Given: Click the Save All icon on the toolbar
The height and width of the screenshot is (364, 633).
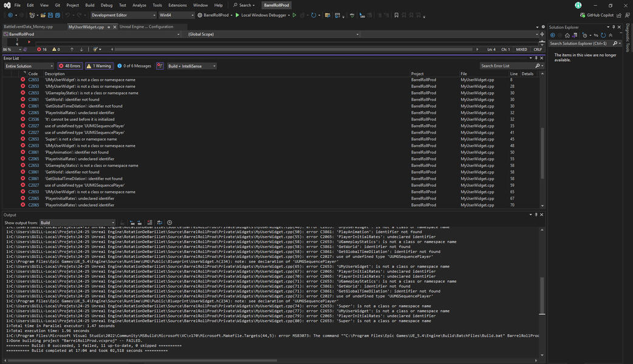Looking at the screenshot, I should (57, 15).
